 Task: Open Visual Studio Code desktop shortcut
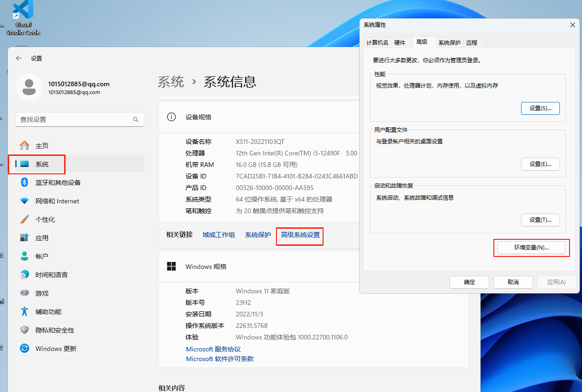pos(23,18)
